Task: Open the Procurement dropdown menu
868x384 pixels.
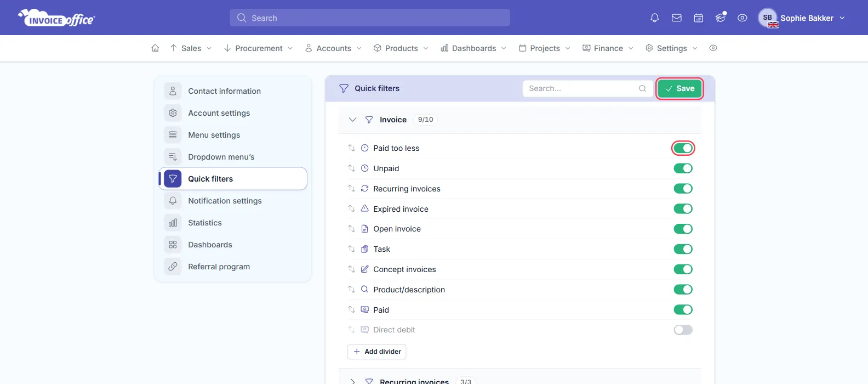Action: 259,48
